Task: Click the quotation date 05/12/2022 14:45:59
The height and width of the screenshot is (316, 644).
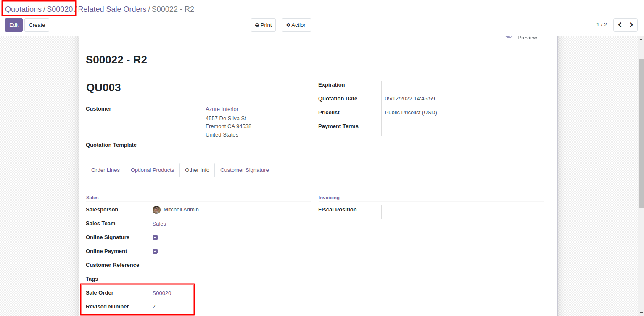Action: point(410,99)
